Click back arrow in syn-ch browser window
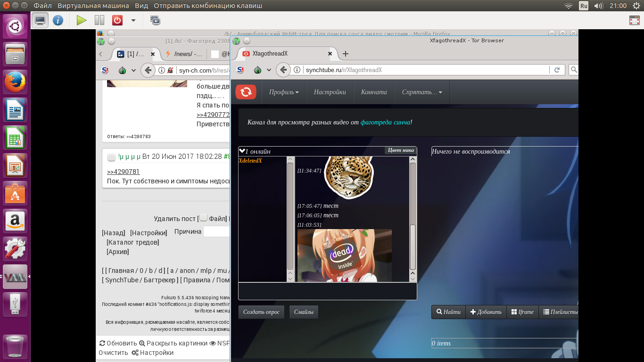Screen dimensions: 644x362 [x=148, y=70]
